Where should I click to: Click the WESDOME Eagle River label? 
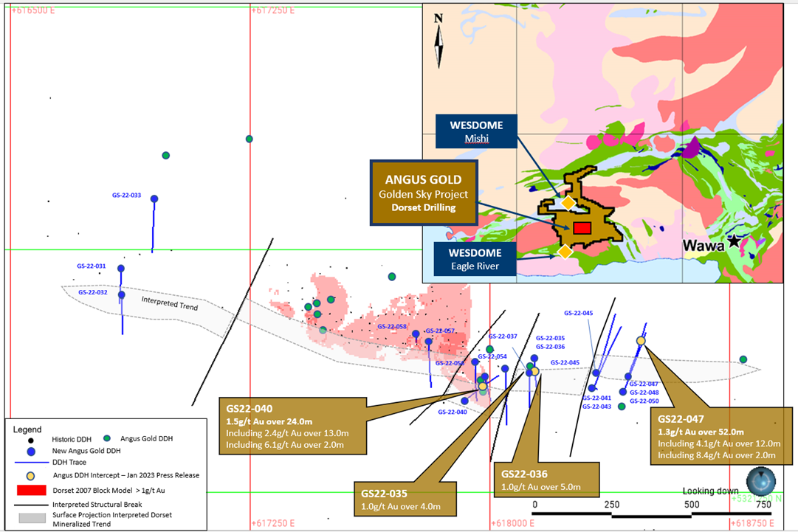pyautogui.click(x=475, y=260)
